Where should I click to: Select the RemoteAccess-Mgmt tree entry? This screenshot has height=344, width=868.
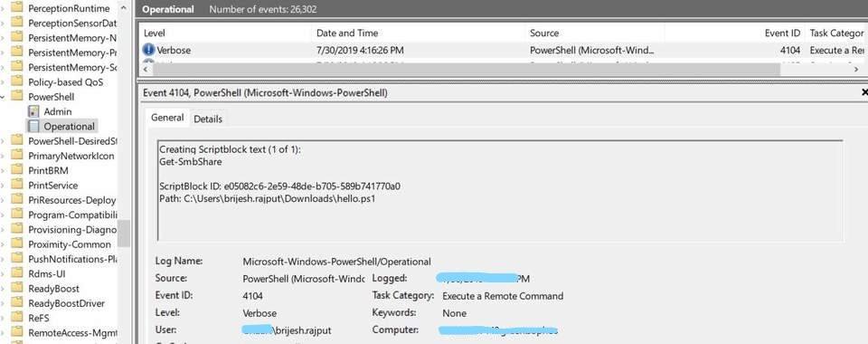(x=72, y=333)
